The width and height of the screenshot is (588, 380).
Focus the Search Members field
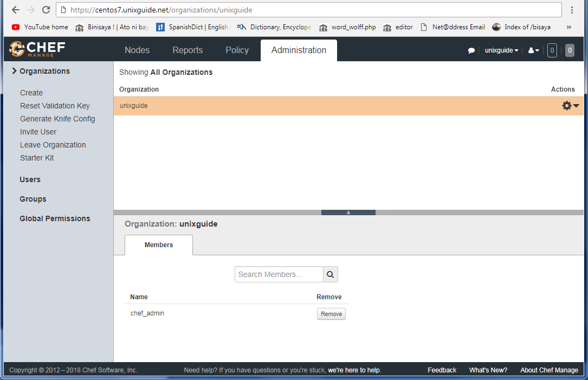tap(279, 275)
